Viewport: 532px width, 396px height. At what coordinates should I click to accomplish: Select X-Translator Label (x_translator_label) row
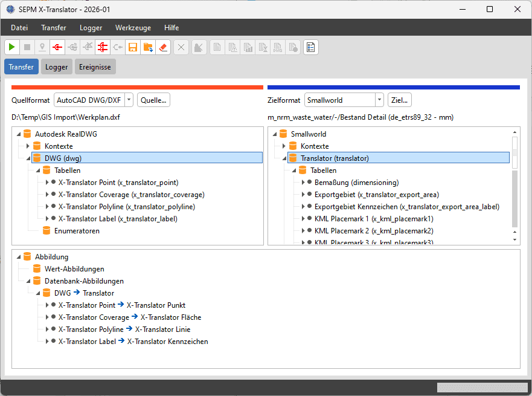coord(118,219)
